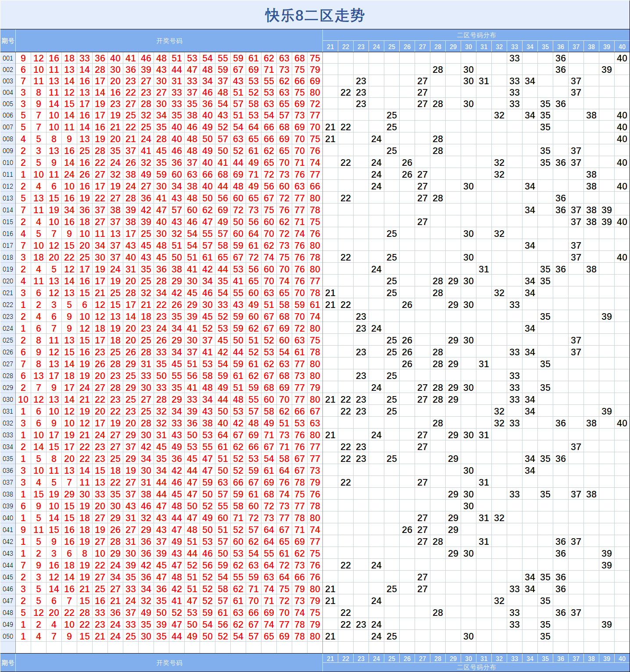Click red draw number 78 in row 026
The width and height of the screenshot is (630, 672).
(315, 352)
